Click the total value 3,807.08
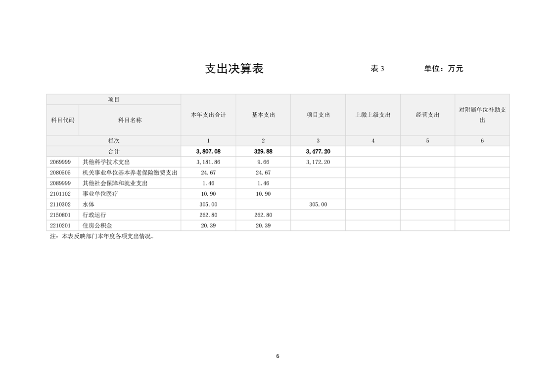Viewport: 555px width, 392px height. pyautogui.click(x=208, y=151)
